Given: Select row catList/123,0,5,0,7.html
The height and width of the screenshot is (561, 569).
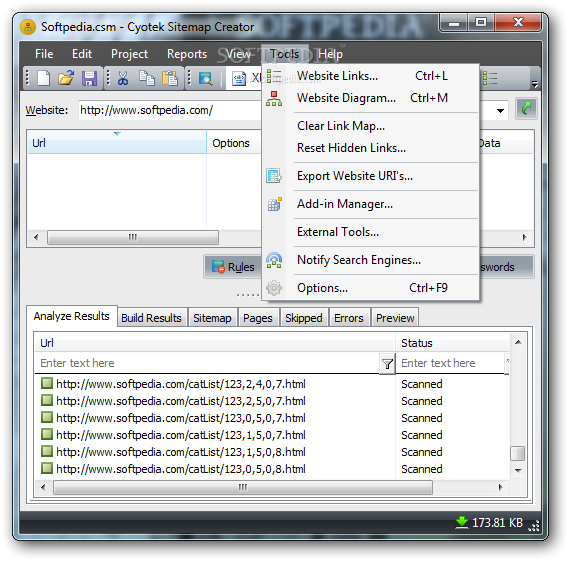Looking at the screenshot, I should coord(272,418).
